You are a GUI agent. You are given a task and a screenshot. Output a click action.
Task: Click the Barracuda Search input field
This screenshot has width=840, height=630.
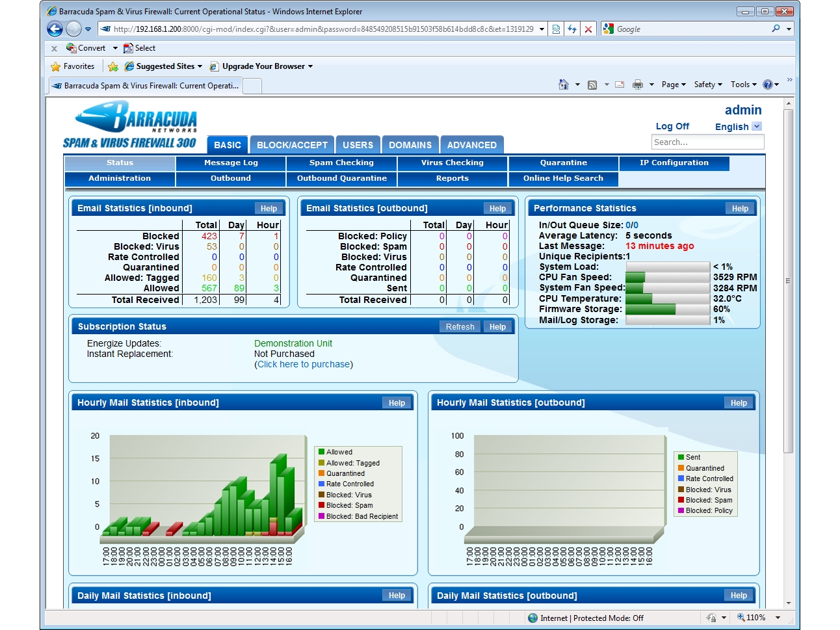[x=707, y=142]
